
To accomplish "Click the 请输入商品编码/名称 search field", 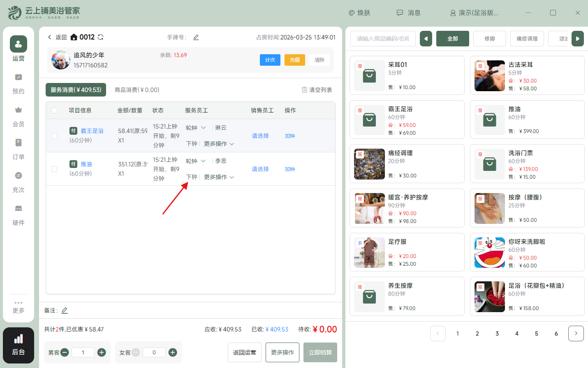I will [382, 38].
